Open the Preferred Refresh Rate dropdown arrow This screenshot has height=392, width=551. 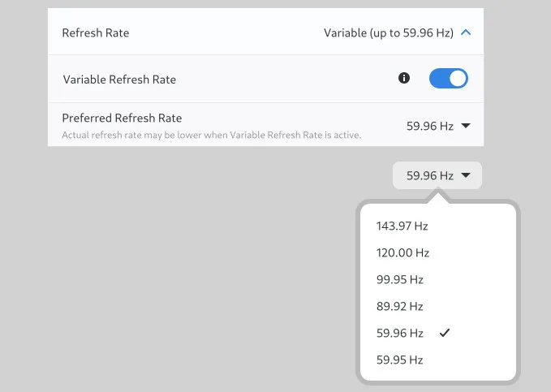466,126
